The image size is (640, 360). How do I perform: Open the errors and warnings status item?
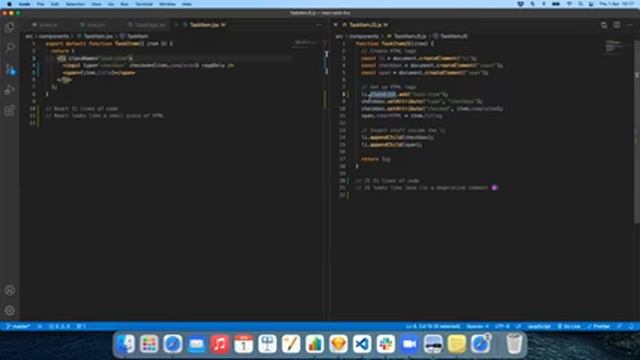[59, 327]
